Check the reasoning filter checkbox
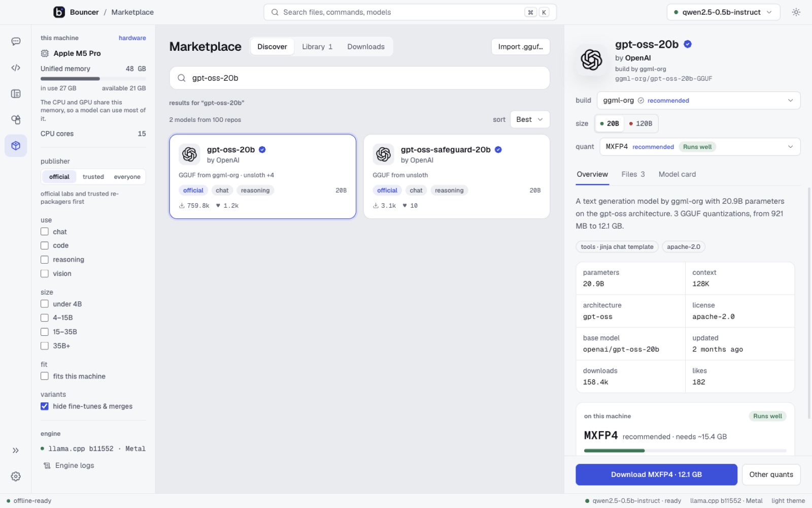812x508 pixels. (x=45, y=260)
